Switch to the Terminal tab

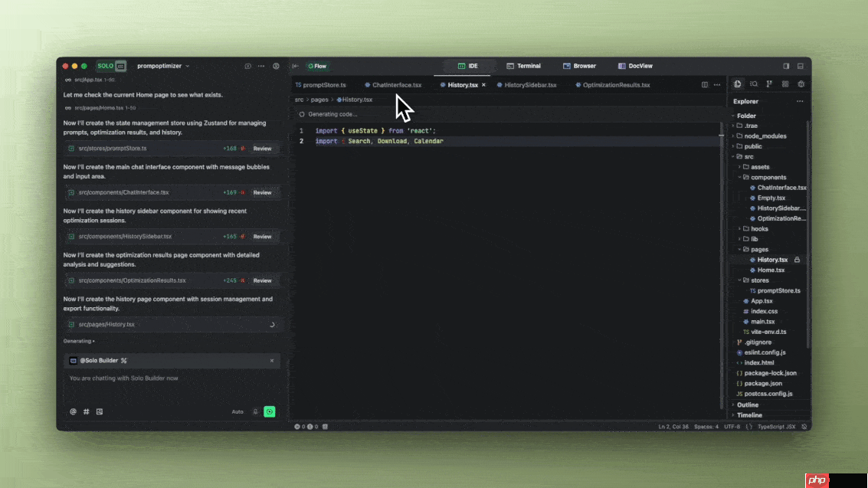[523, 66]
